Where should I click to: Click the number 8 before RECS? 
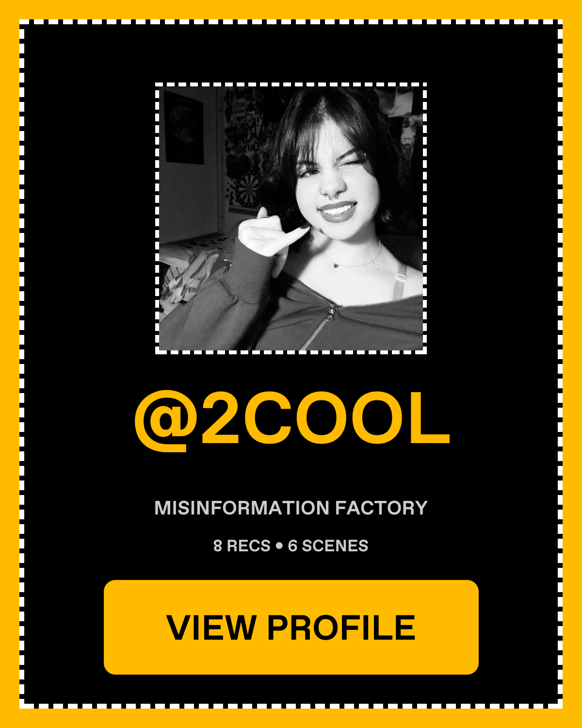pyautogui.click(x=218, y=546)
